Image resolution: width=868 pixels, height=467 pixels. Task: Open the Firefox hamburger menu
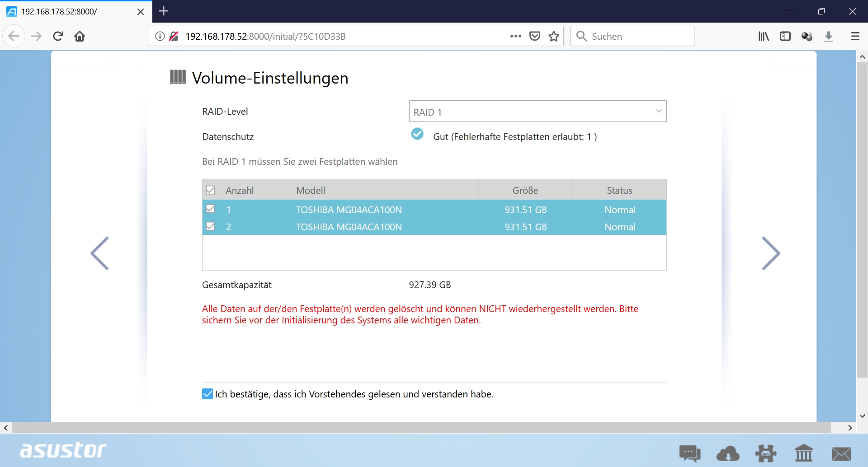(x=855, y=36)
